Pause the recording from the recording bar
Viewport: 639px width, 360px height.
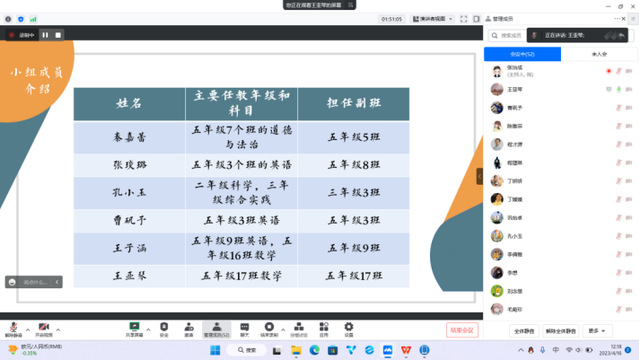tap(45, 35)
